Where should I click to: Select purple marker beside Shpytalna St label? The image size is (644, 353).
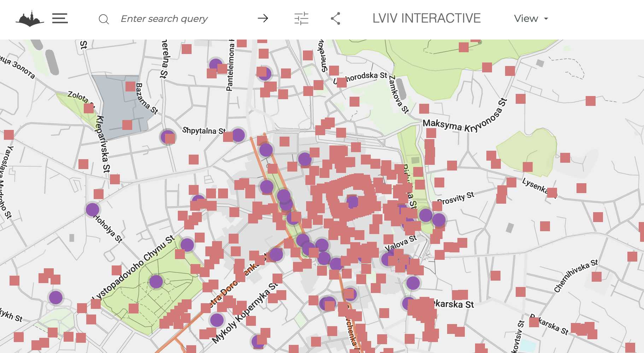click(238, 135)
